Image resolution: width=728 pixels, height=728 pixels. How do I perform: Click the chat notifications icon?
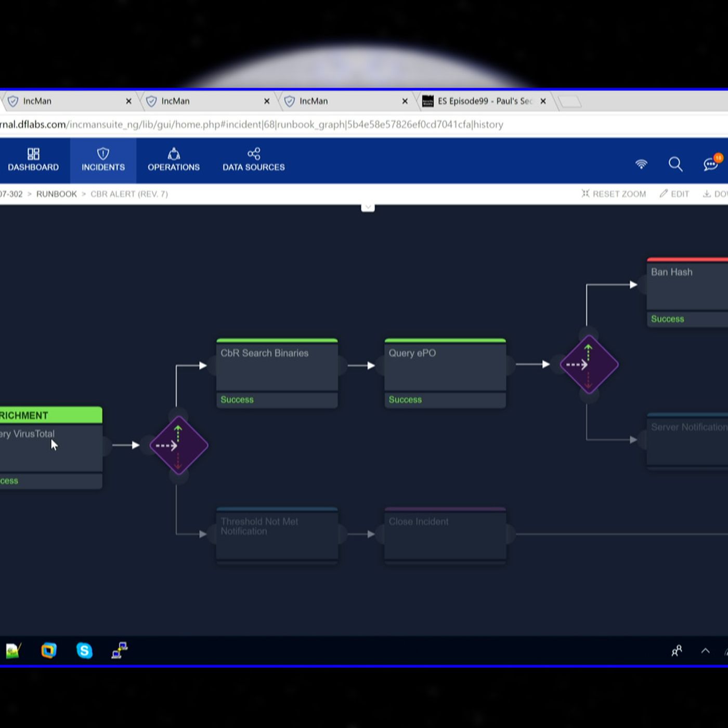point(711,164)
